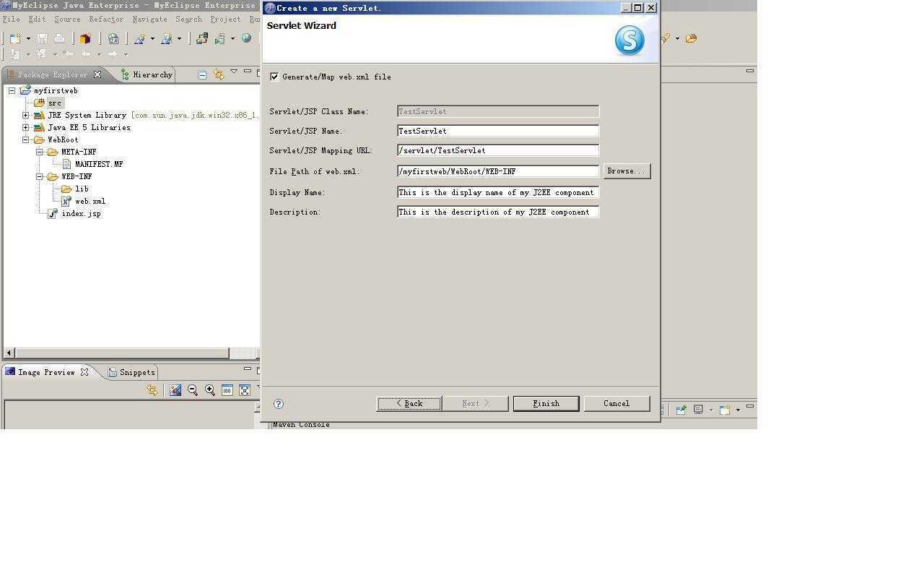924x578 pixels.
Task: Click the display selected console monitor icon
Action: point(699,410)
